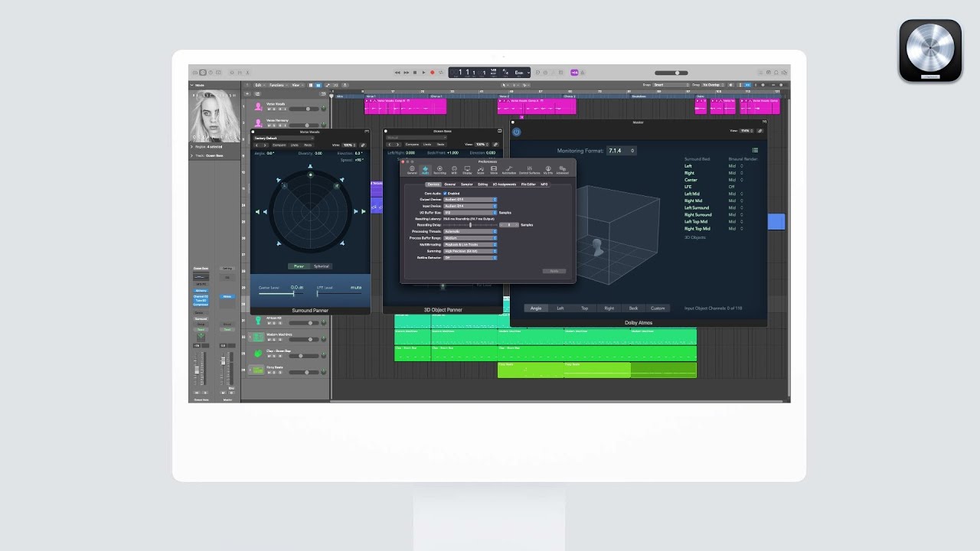
Task: Open I/O Buffer Size dropdown
Action: pos(470,213)
